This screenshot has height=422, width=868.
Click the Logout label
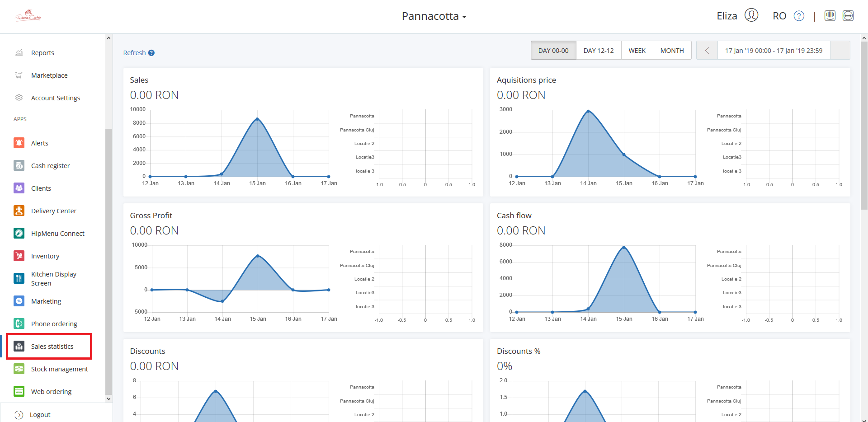click(40, 415)
